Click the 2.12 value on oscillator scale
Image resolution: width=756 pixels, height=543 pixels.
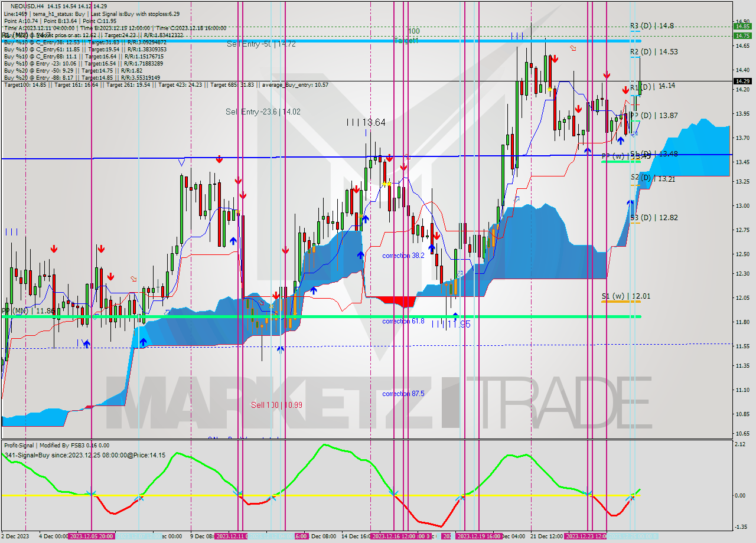(739, 444)
